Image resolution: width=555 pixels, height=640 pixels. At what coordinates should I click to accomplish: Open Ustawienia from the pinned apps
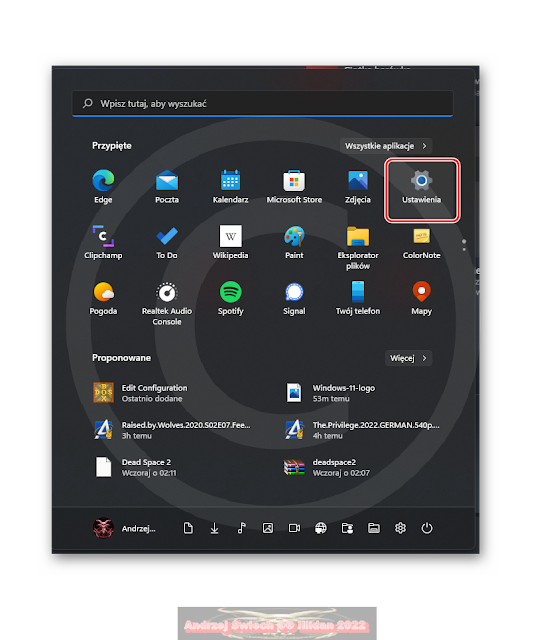pos(422,190)
